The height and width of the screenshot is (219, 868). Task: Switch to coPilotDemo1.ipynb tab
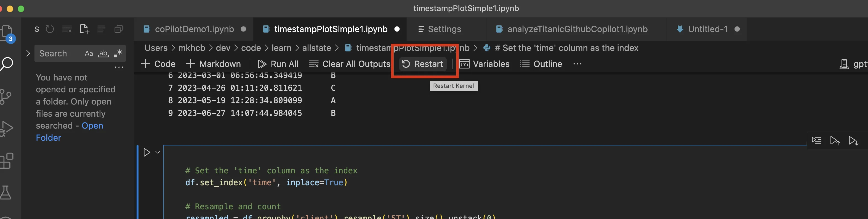coord(194,29)
